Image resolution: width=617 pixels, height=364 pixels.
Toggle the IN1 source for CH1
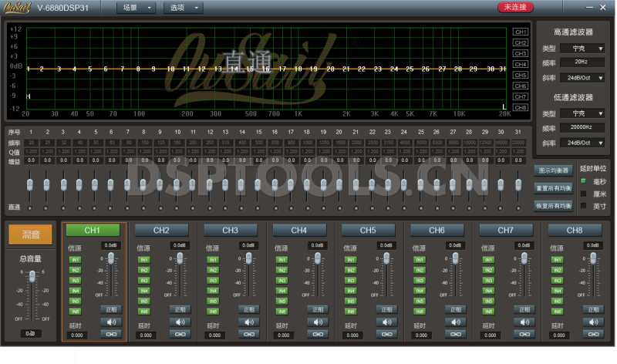tap(76, 260)
